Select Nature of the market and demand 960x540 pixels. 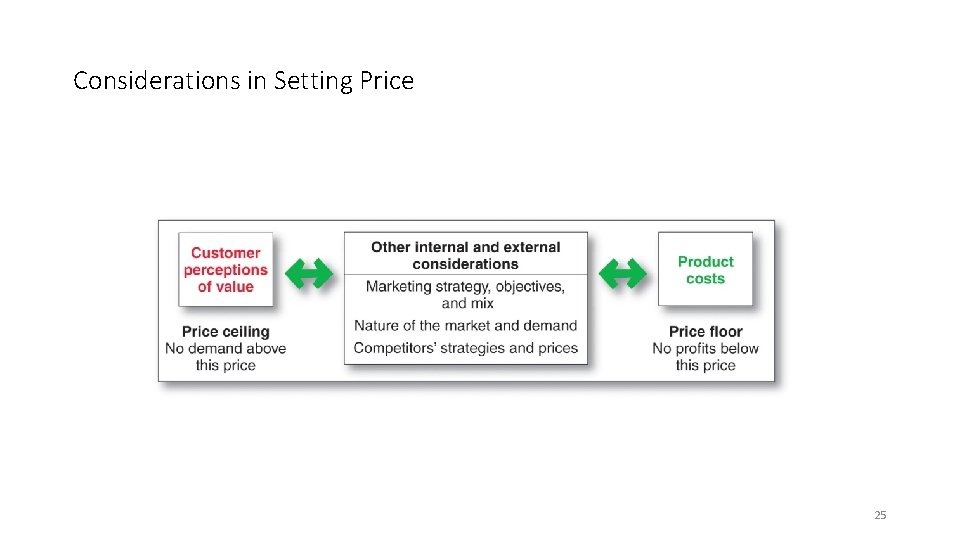click(466, 325)
